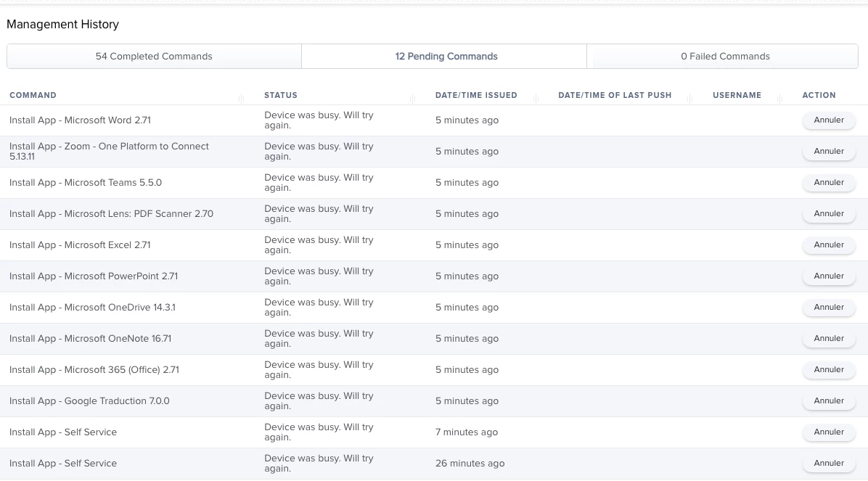Select the 12 Pending Commands tab

pos(446,57)
